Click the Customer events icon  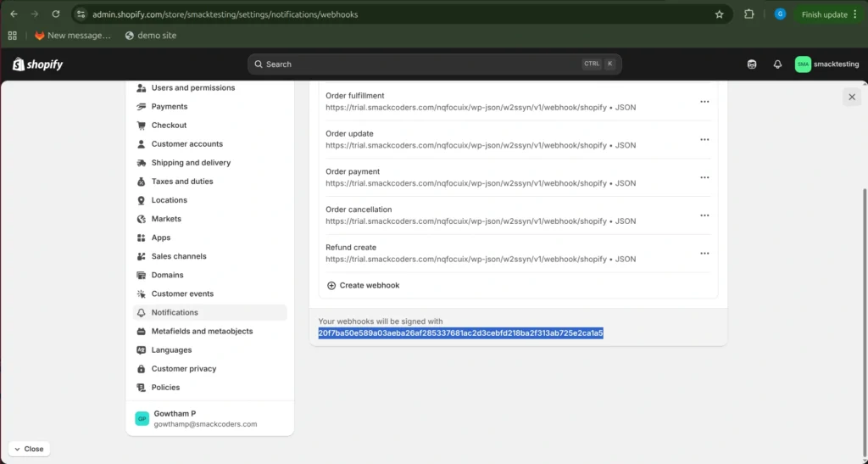[x=142, y=294]
